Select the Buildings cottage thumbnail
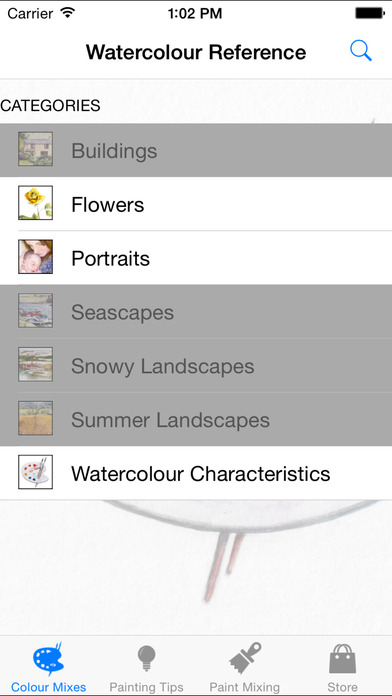This screenshot has height=696, width=392. (x=36, y=149)
